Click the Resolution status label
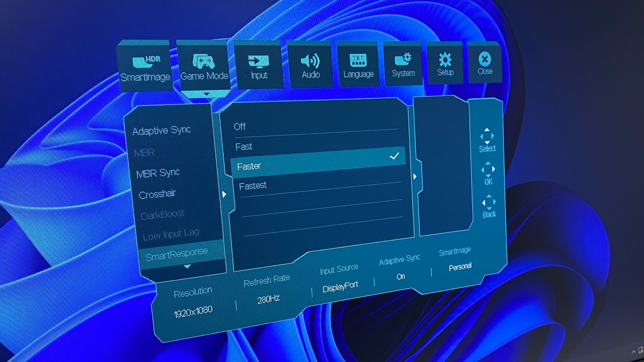The height and width of the screenshot is (362, 644). tap(193, 292)
